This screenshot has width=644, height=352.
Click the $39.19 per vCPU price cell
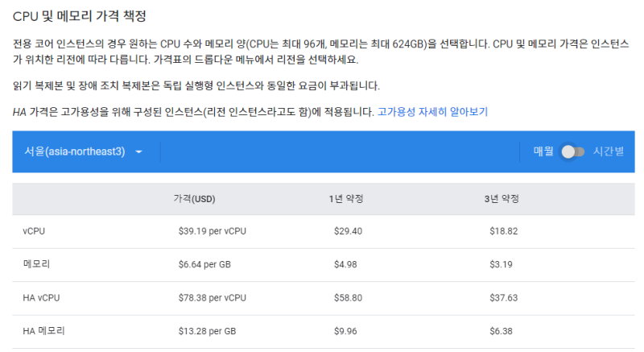click(x=212, y=231)
